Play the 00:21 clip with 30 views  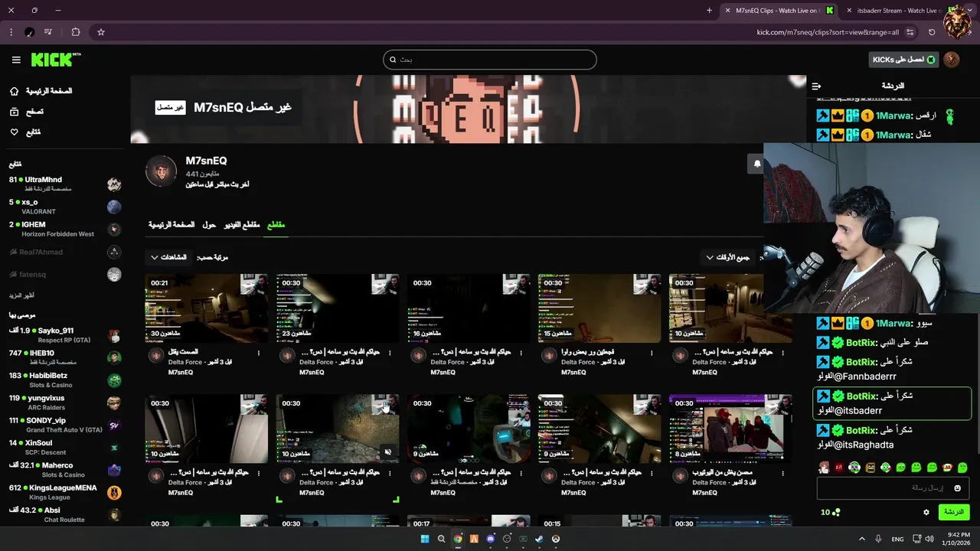tap(207, 308)
